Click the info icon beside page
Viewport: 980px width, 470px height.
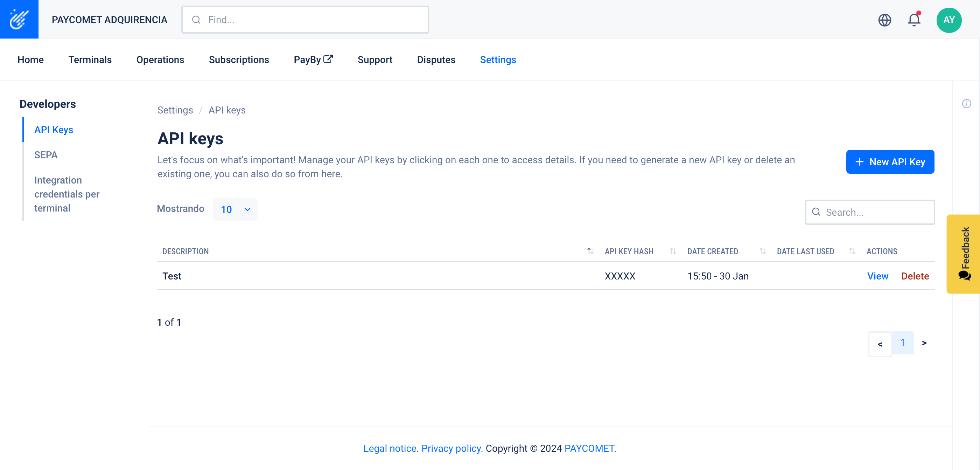tap(966, 104)
